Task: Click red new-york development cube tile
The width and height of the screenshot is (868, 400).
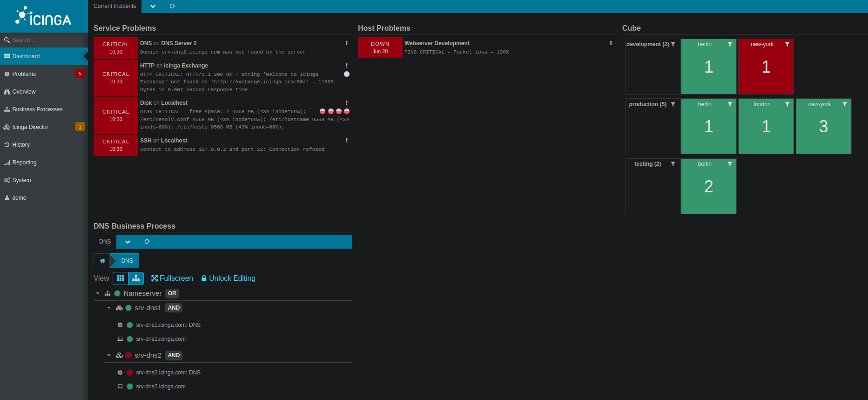Action: (x=766, y=68)
